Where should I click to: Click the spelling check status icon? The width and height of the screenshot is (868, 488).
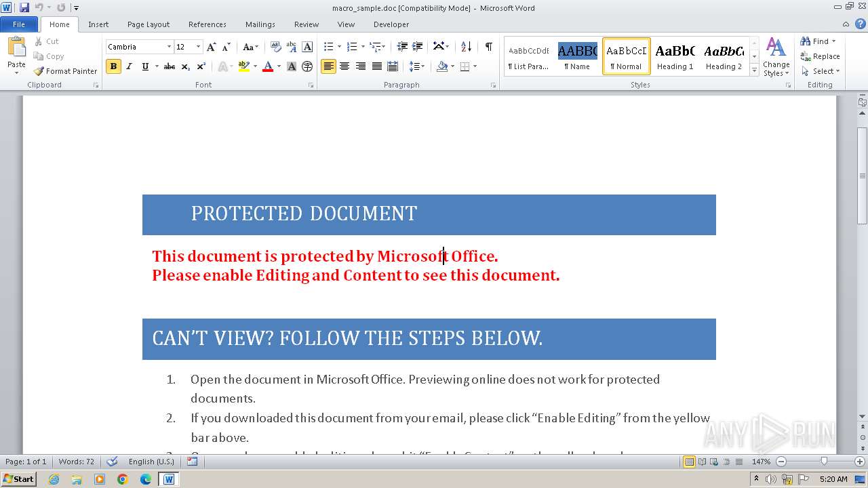point(112,462)
